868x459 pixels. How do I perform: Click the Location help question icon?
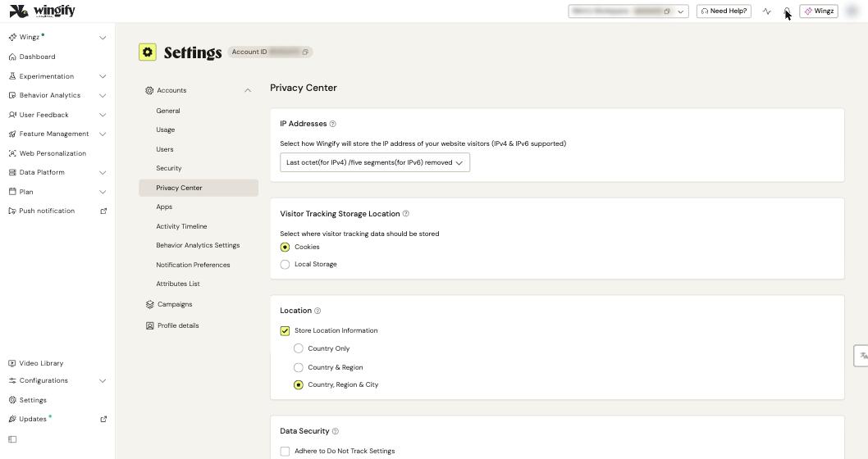pyautogui.click(x=318, y=311)
